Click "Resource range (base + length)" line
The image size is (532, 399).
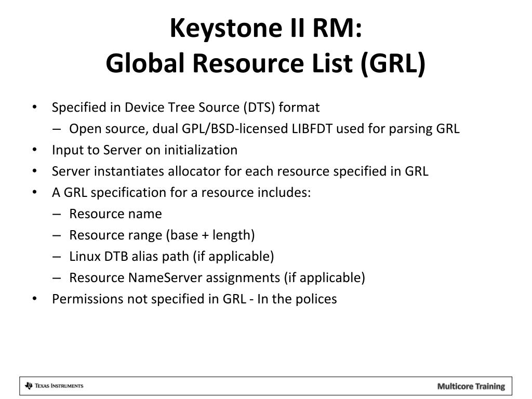(x=162, y=235)
